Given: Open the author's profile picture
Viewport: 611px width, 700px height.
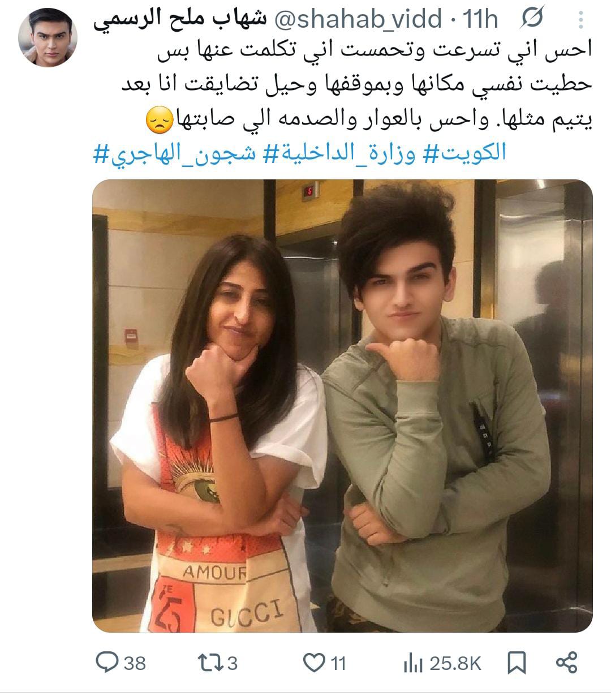Looking at the screenshot, I should 48,37.
